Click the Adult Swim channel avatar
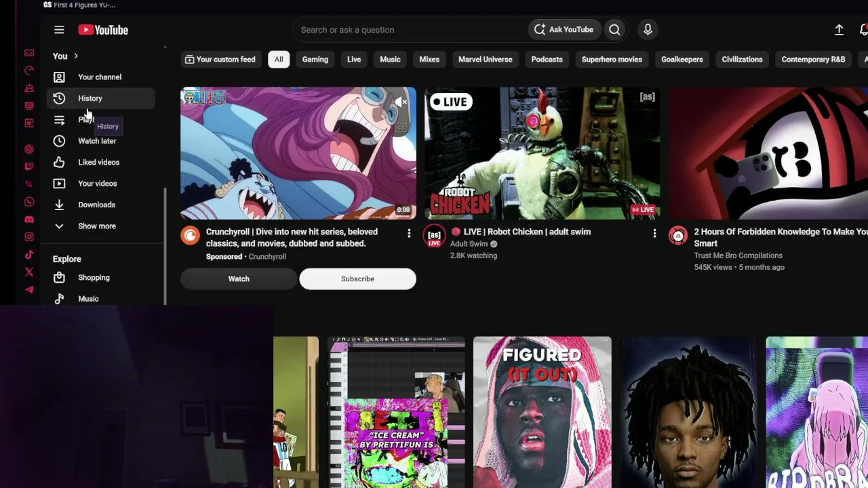Screen dimensions: 868x488 pyautogui.click(x=435, y=236)
